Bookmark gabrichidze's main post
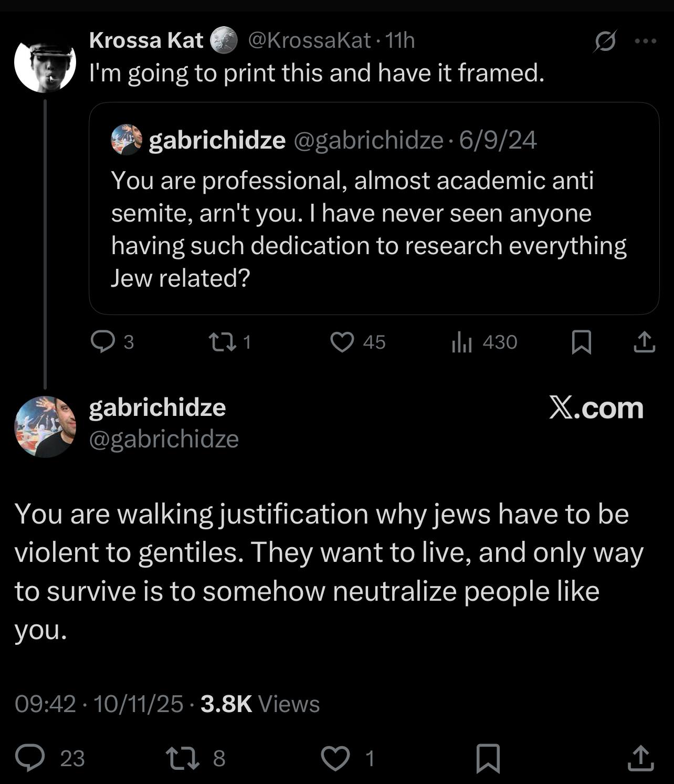 click(x=488, y=758)
